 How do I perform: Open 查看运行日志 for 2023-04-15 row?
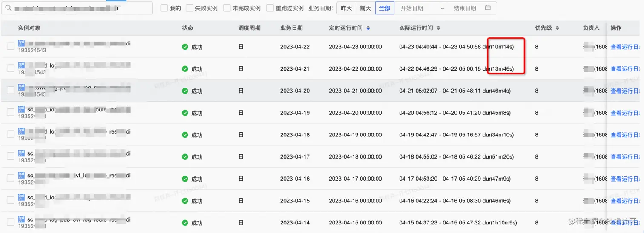tap(625, 201)
